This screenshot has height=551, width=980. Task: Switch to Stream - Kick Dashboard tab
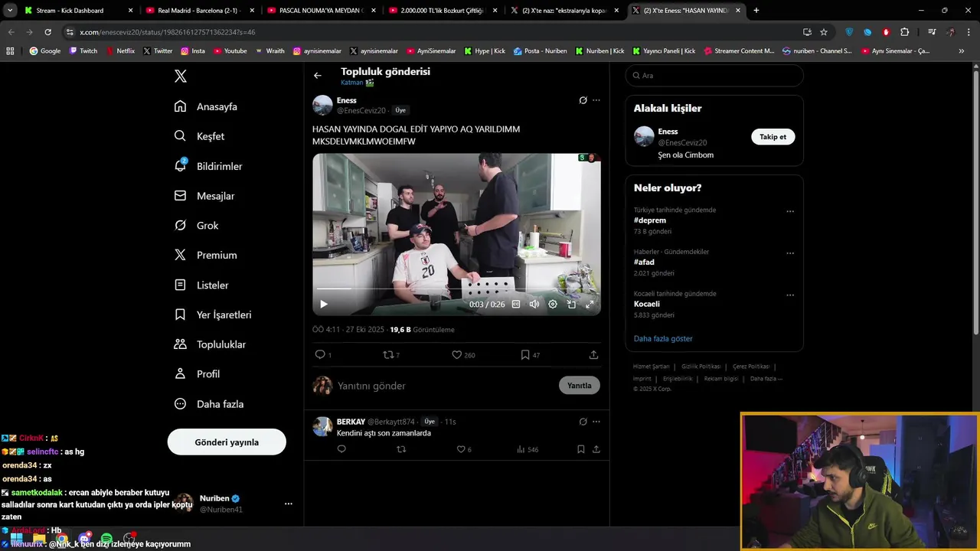[77, 11]
